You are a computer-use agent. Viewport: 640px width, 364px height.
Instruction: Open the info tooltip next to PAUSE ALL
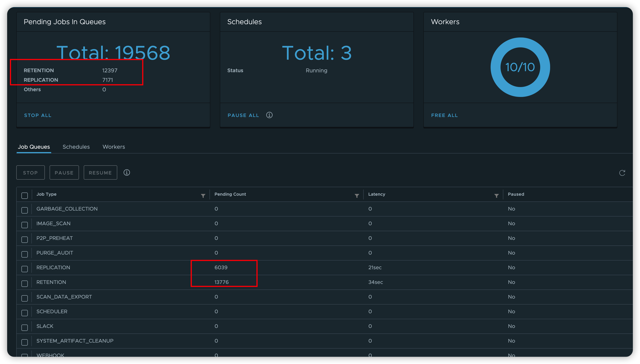[270, 115]
